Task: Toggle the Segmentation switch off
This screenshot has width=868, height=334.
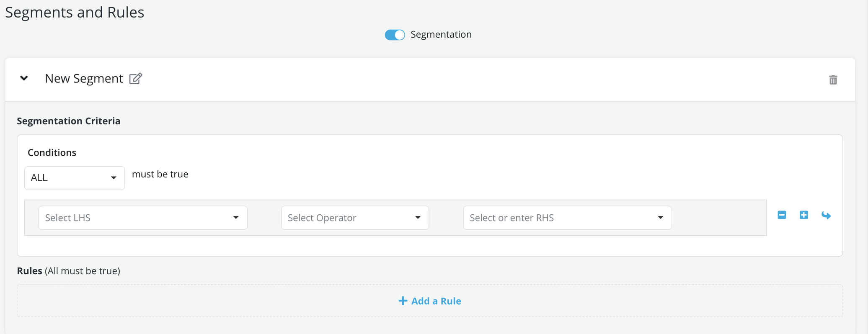Action: click(x=395, y=35)
